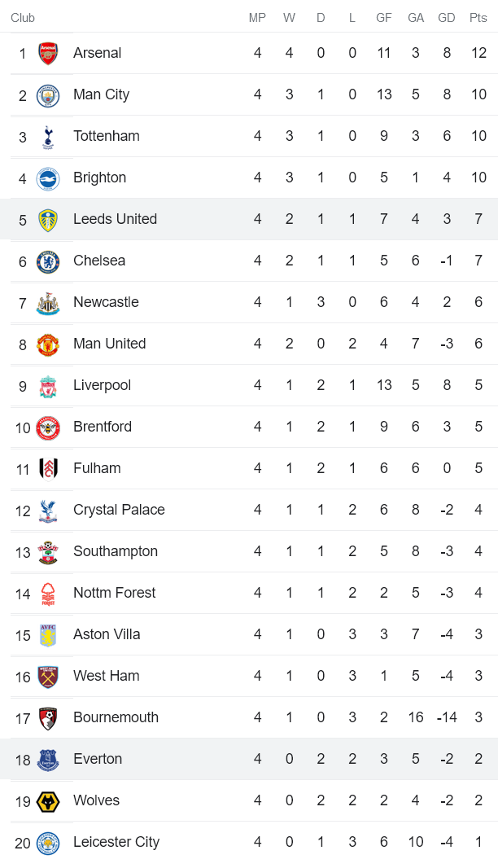Select the Wolves club badge
The height and width of the screenshot is (868, 498).
click(x=47, y=800)
